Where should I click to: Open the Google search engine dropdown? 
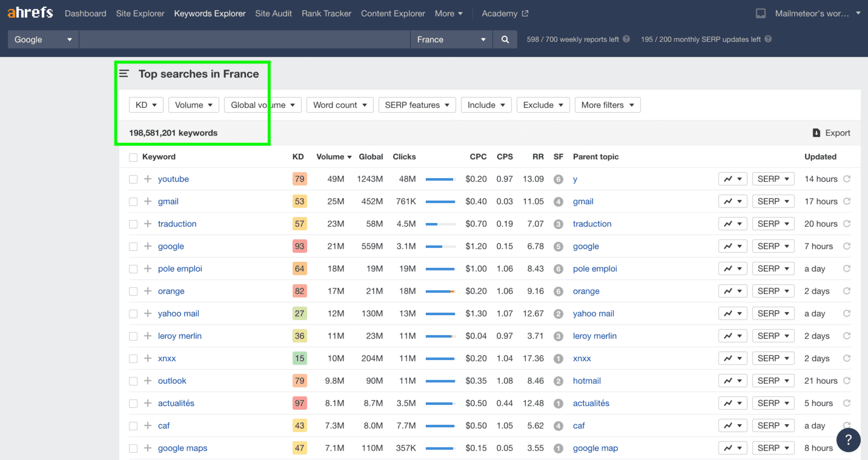(43, 39)
